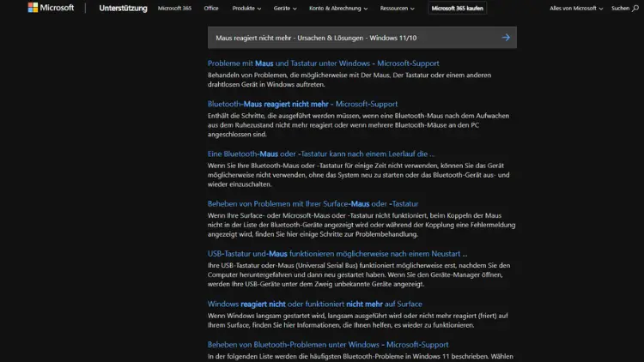The width and height of the screenshot is (644, 362).
Task: Click snippet starting 'Ihre USB-Tastatur oder-Maus'
Action: click(x=359, y=275)
